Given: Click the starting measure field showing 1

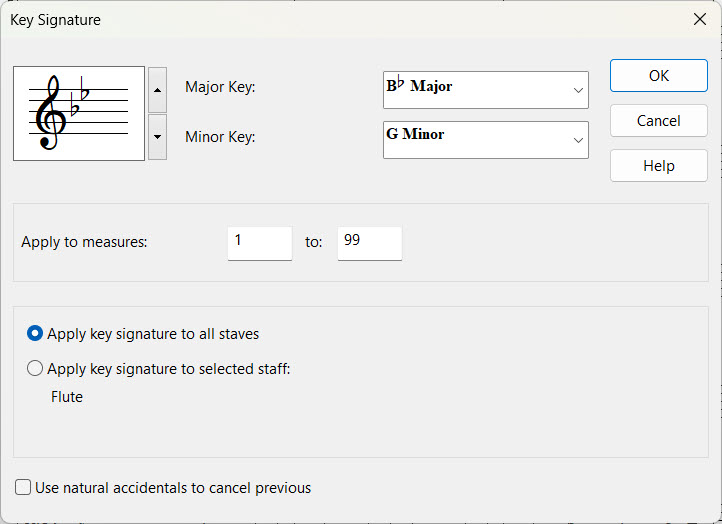Looking at the screenshot, I should pos(259,243).
